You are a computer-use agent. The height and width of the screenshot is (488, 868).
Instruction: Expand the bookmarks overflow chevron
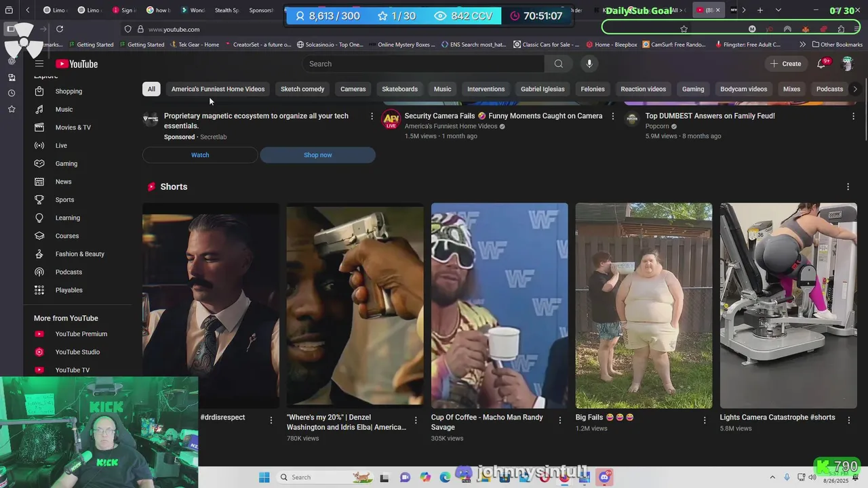pyautogui.click(x=803, y=45)
